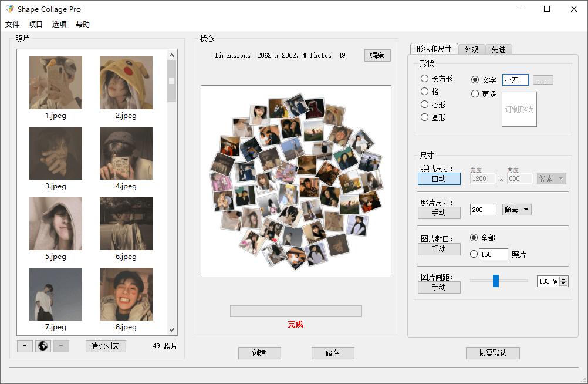The height and width of the screenshot is (384, 588).
Task: Open the 文件 menu
Action: click(x=12, y=25)
